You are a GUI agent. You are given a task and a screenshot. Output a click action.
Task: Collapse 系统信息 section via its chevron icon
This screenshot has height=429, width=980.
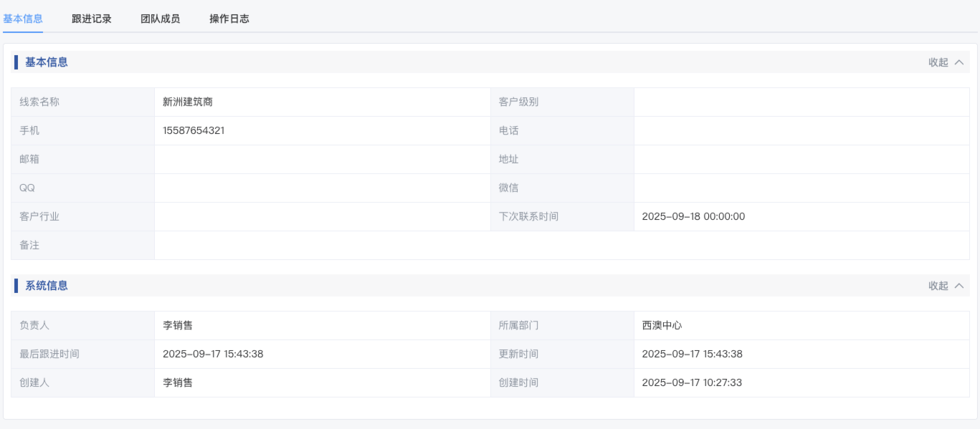pyautogui.click(x=959, y=286)
